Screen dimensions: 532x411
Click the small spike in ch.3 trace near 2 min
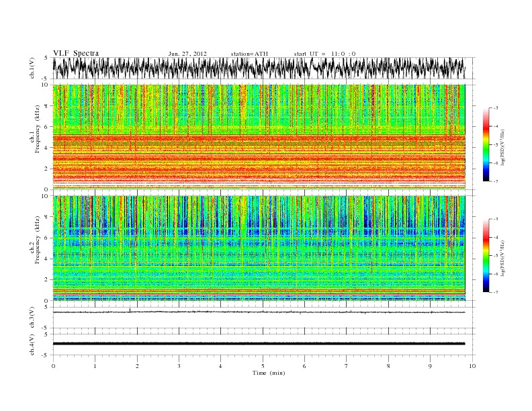130,310
